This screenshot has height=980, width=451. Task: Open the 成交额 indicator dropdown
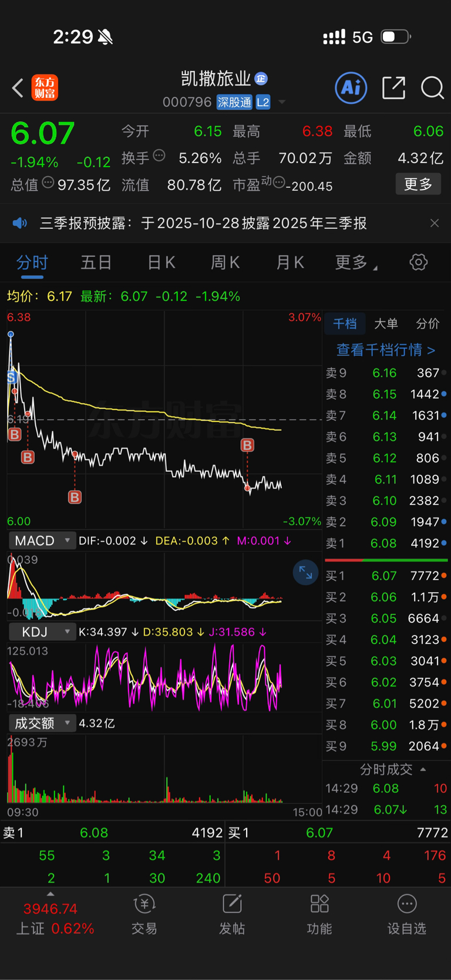tap(42, 724)
